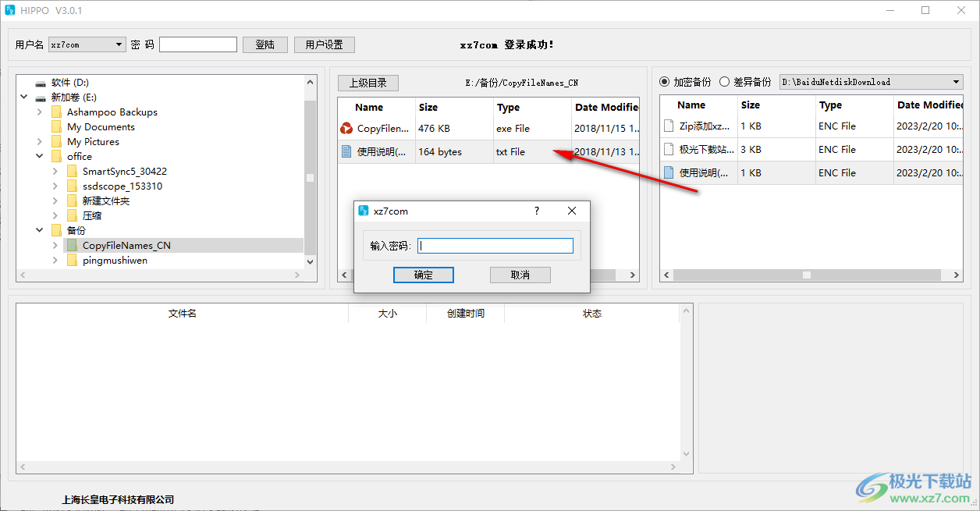Viewport: 980px width, 511px height.
Task: Click the Ashampoo Backups folder icon
Action: point(56,112)
